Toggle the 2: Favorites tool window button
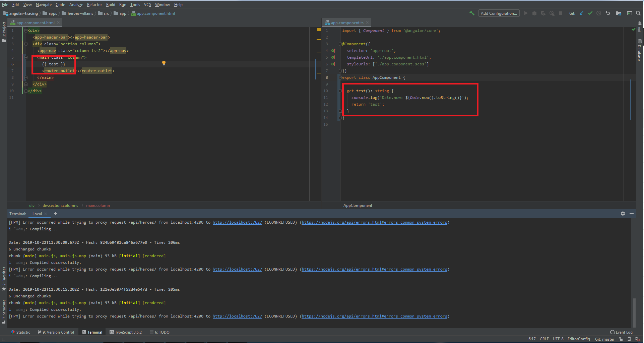The height and width of the screenshot is (343, 644). [x=4, y=279]
